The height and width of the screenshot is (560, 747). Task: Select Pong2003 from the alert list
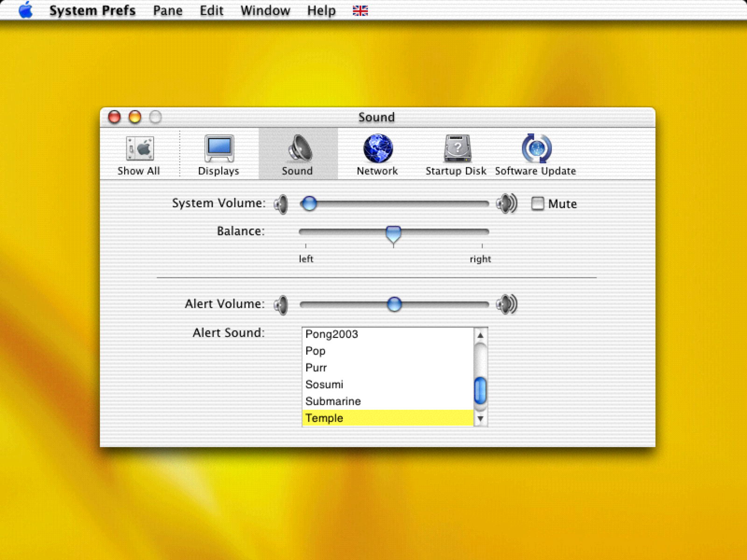pyautogui.click(x=331, y=334)
